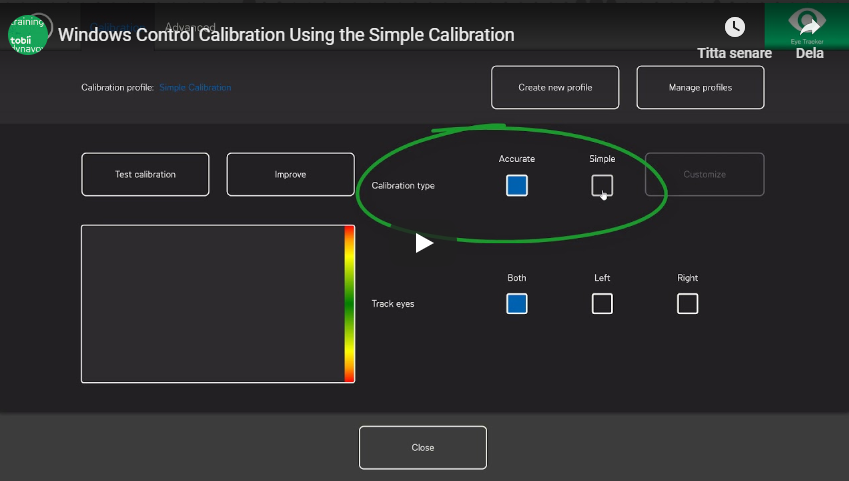Click the Create new profile button

coord(555,87)
